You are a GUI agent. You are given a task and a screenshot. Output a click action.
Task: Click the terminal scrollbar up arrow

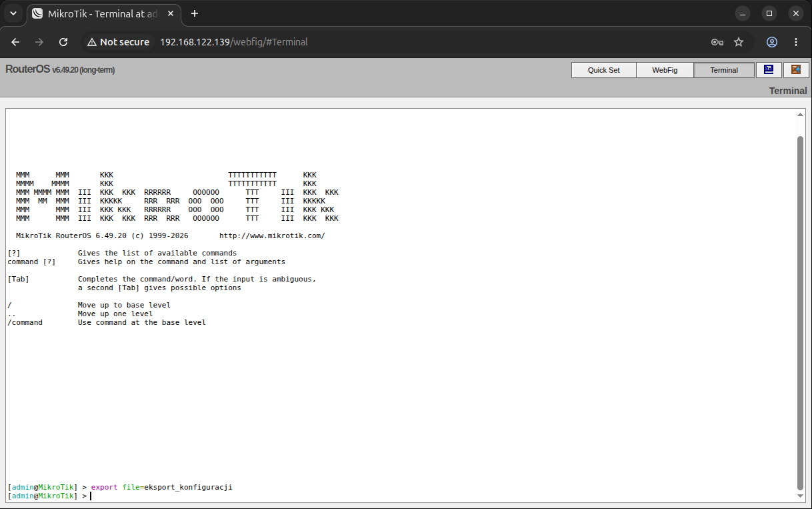click(x=801, y=115)
